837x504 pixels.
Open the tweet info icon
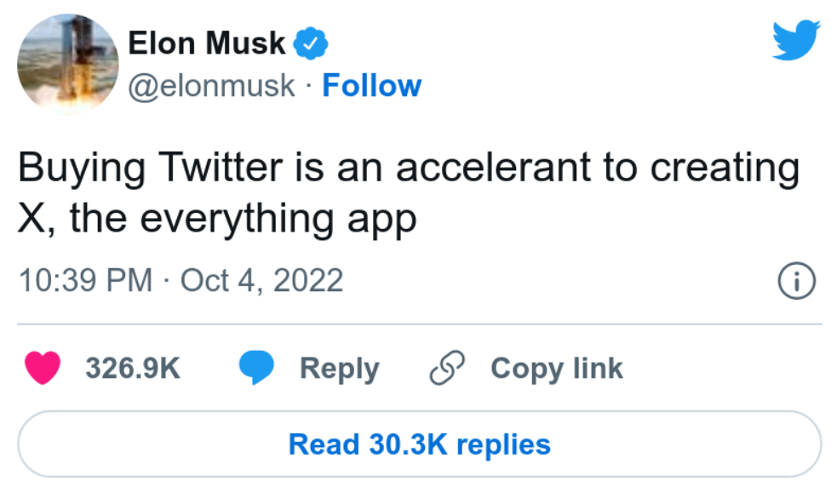click(x=798, y=281)
